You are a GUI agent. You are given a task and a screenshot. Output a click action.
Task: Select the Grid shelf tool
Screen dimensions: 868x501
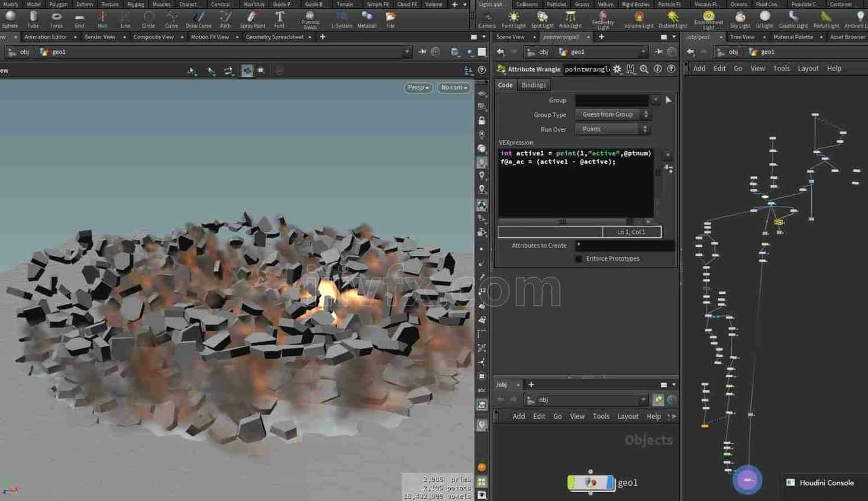coord(79,20)
